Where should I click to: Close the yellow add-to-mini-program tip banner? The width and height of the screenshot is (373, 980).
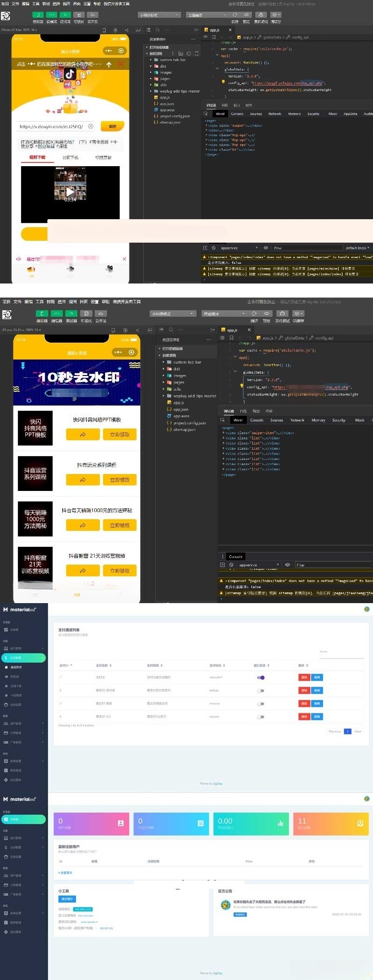pos(121,64)
